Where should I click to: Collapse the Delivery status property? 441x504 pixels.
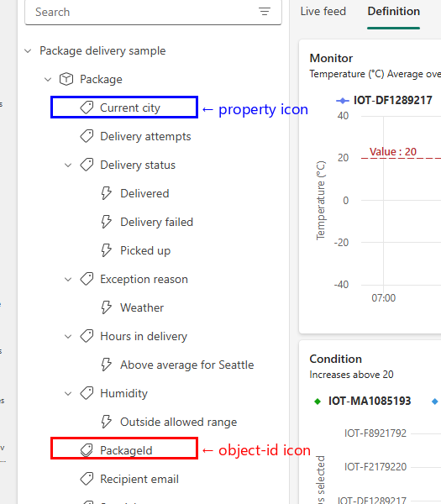click(x=68, y=165)
